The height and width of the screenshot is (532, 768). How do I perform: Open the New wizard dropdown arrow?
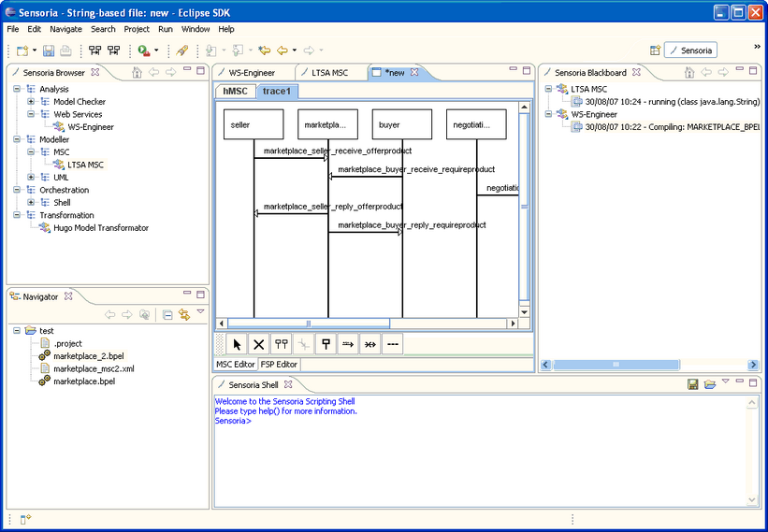pos(35,50)
